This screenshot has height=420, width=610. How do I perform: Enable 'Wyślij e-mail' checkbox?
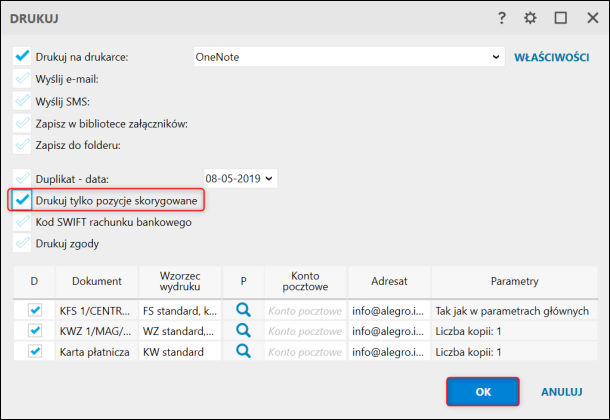point(22,79)
